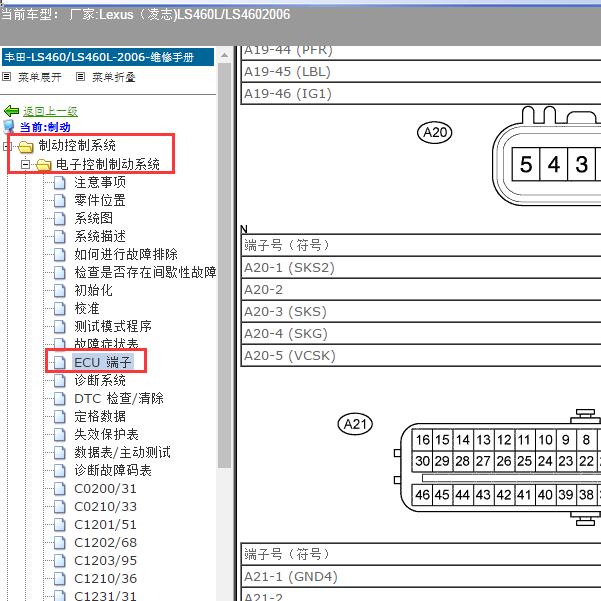
Task: Click the A20-3 (SKS) table cell
Action: click(x=421, y=312)
